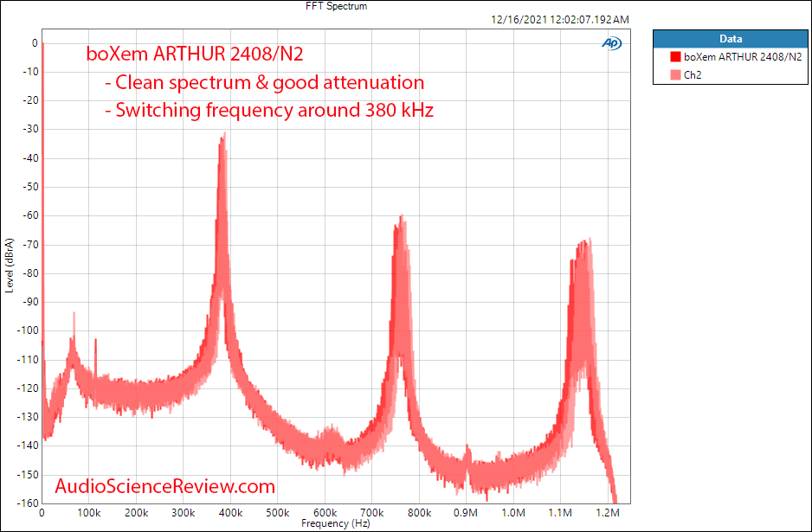Screen dimensions: 812x532
Task: Click the AP logo in the chart corner
Action: click(611, 44)
